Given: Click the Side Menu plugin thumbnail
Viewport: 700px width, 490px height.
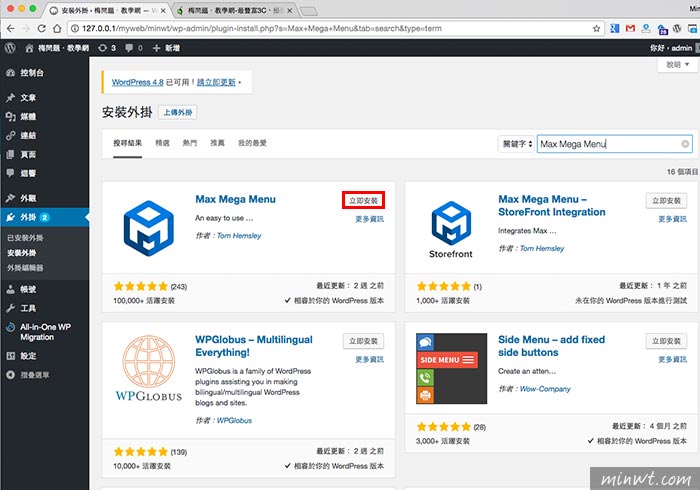Looking at the screenshot, I should pos(451,369).
